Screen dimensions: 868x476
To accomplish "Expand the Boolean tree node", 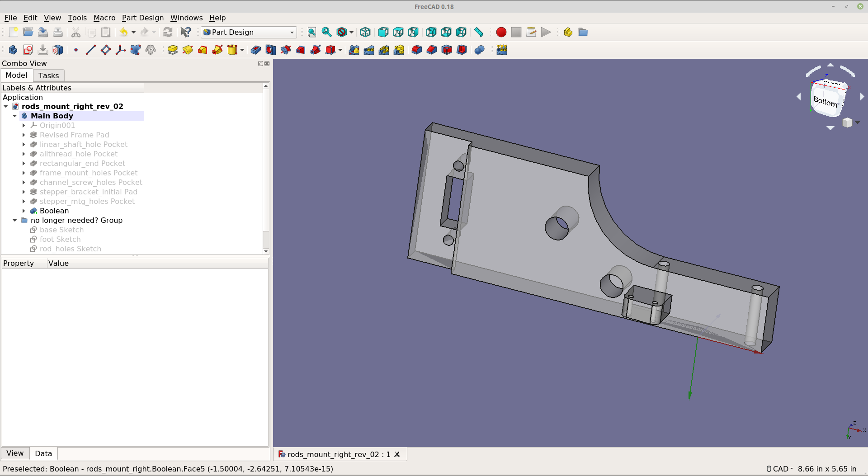I will 24,211.
